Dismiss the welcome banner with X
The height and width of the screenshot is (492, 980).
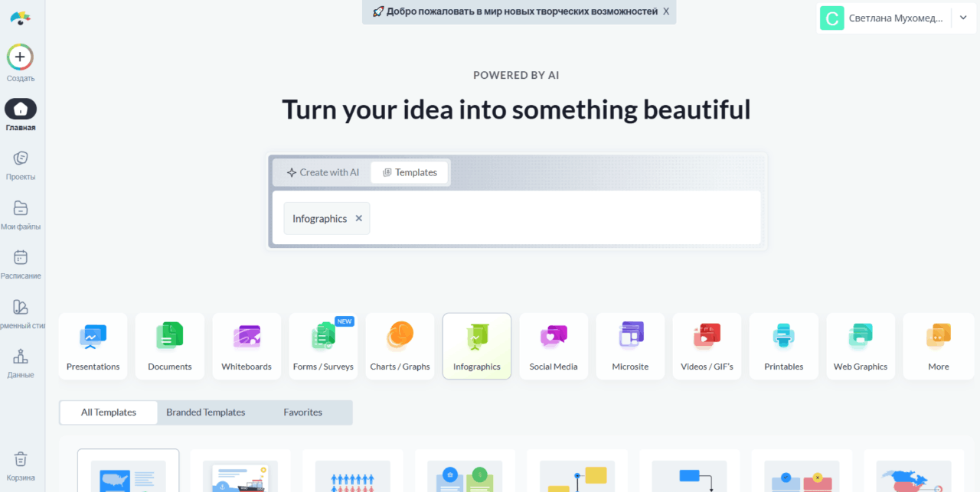click(x=666, y=11)
